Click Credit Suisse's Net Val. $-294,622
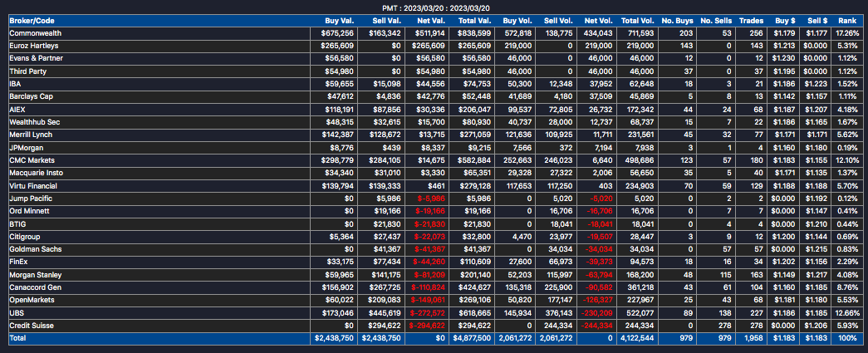This screenshot has height=353, width=868. (x=427, y=326)
